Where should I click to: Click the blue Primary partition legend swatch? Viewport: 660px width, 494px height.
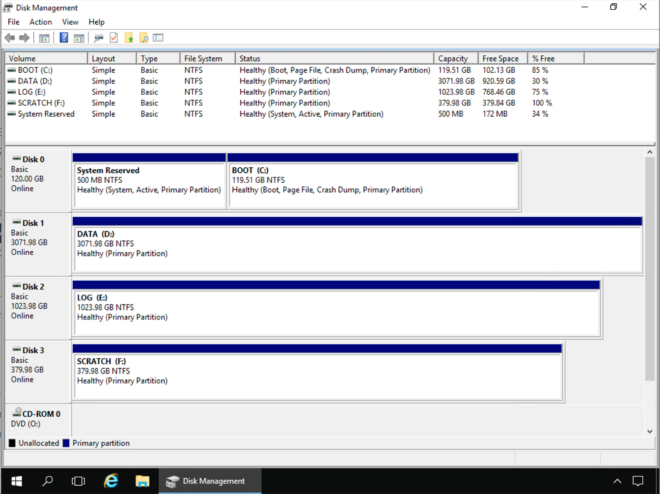[x=66, y=443]
